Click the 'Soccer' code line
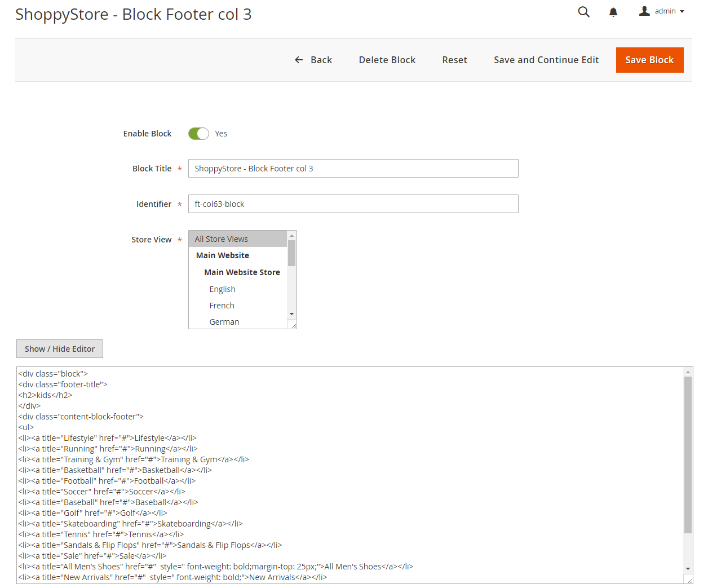 [x=101, y=492]
